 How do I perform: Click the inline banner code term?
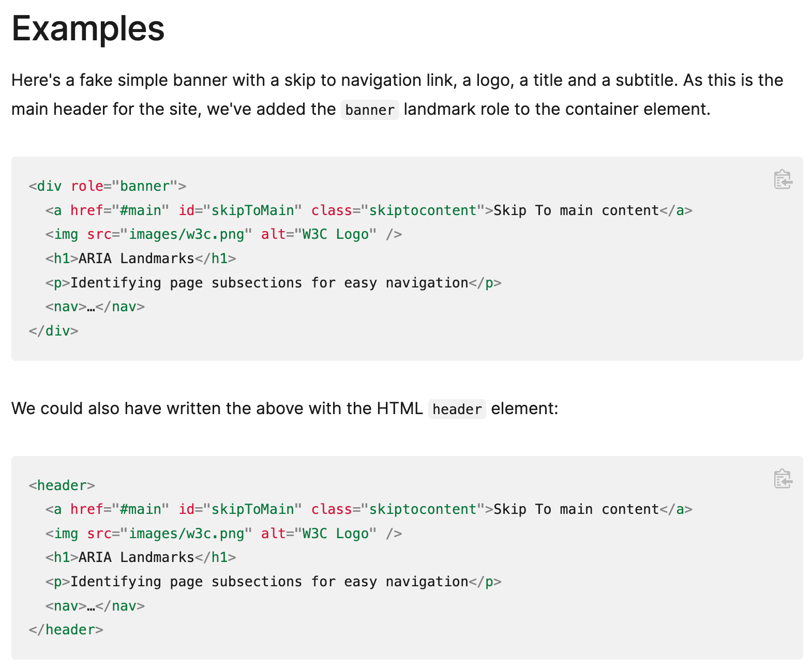(x=370, y=110)
